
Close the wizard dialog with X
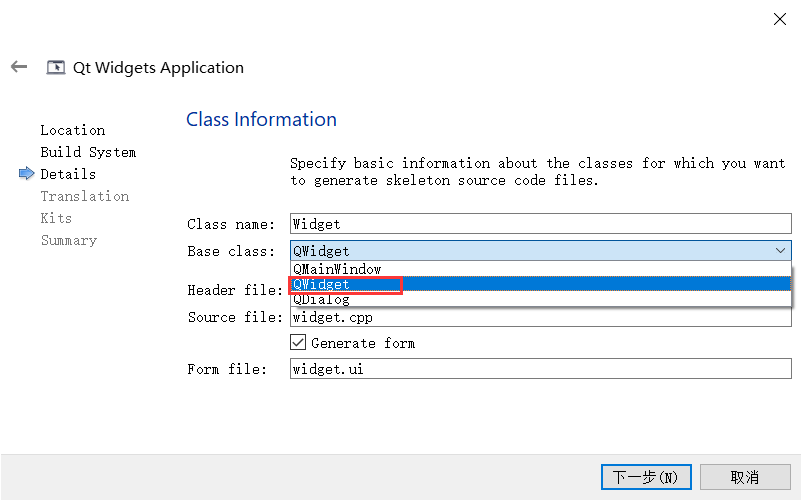click(x=779, y=19)
